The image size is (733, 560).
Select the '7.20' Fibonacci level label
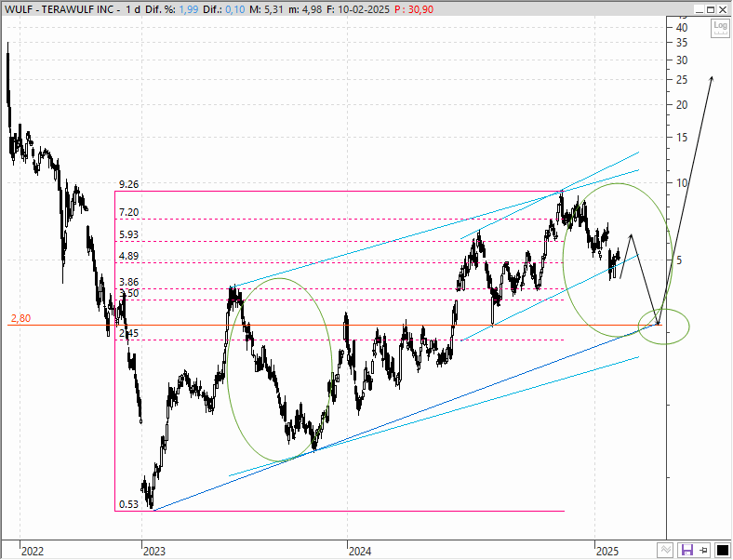[129, 212]
